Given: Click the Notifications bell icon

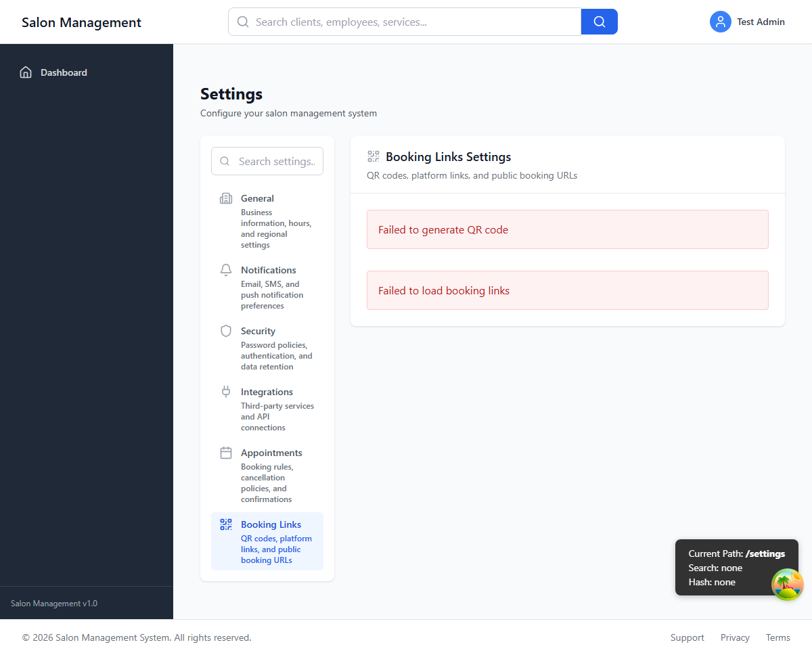Looking at the screenshot, I should (226, 270).
